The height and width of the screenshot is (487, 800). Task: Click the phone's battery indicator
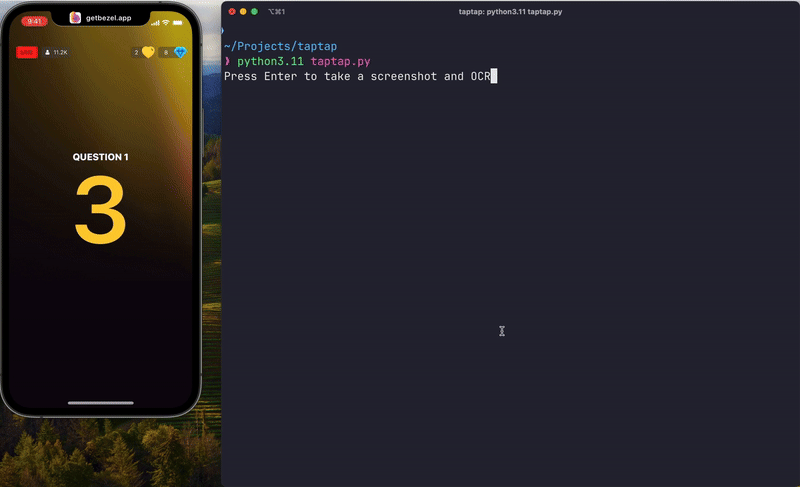(x=178, y=21)
